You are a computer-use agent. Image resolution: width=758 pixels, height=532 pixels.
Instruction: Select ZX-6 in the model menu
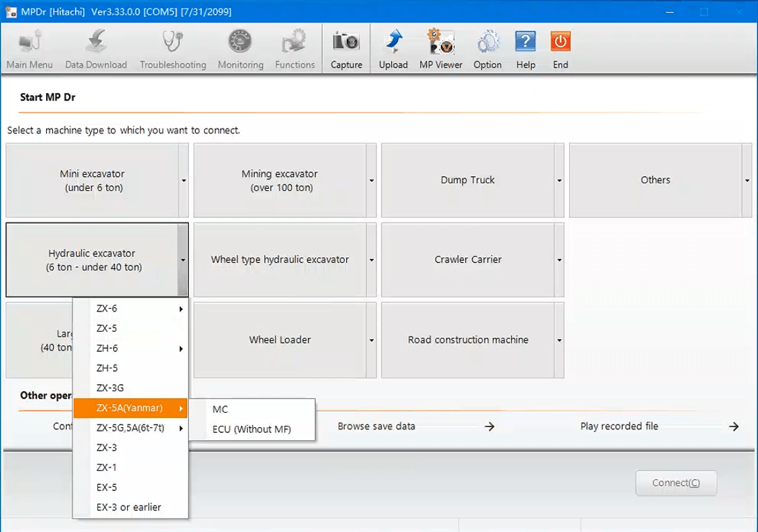click(107, 309)
